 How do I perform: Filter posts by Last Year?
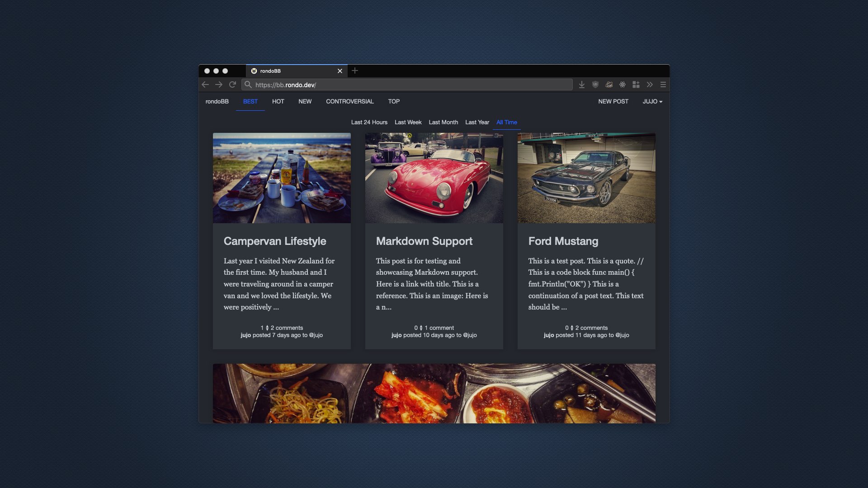coord(477,122)
